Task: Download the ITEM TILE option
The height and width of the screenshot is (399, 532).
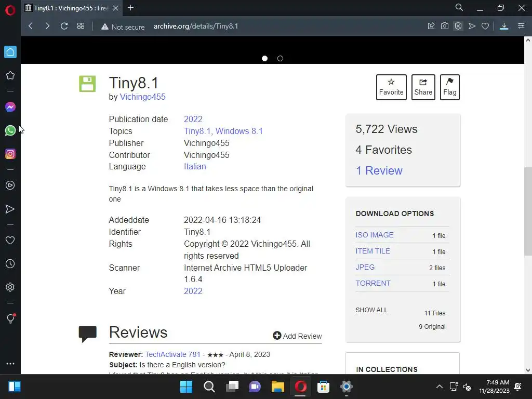Action: 373,251
